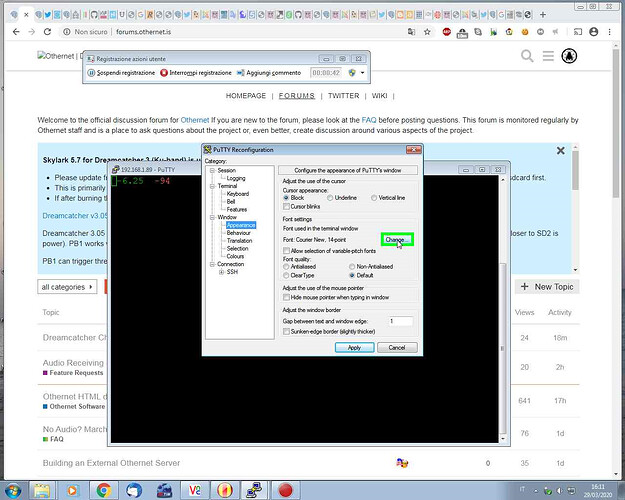
Task: Stop recording with Interrompi registrazione
Action: (x=196, y=73)
